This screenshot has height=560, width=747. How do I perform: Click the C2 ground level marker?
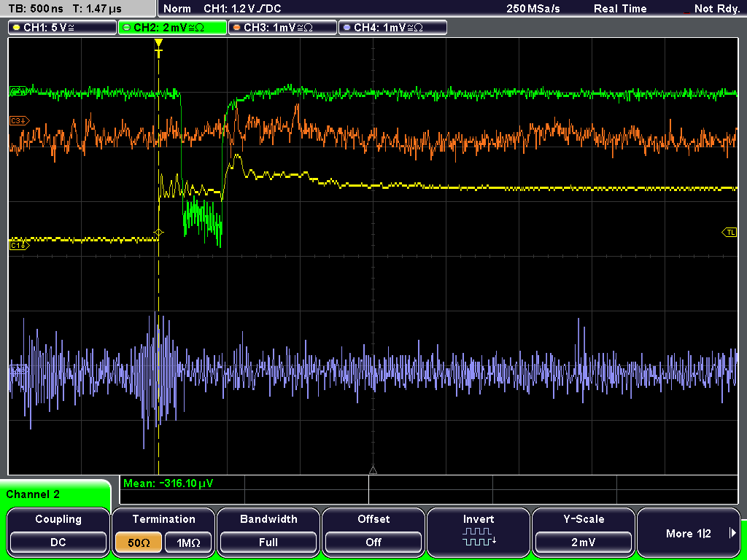point(18,91)
